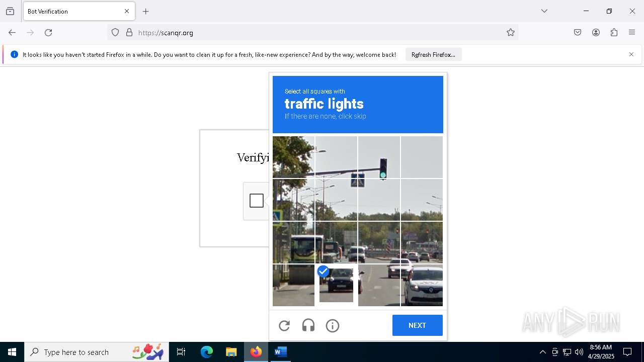644x362 pixels.
Task: Deselect the checked dark car tile
Action: pos(336,285)
